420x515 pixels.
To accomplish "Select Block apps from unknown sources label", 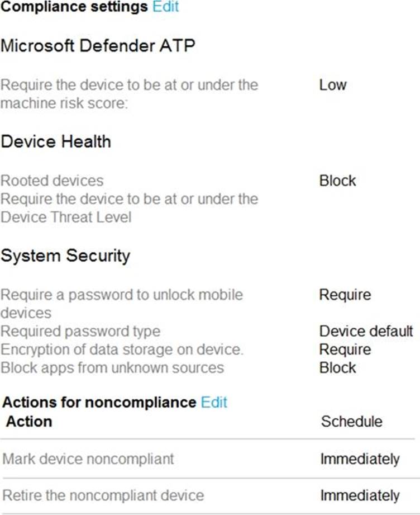I will click(x=112, y=368).
